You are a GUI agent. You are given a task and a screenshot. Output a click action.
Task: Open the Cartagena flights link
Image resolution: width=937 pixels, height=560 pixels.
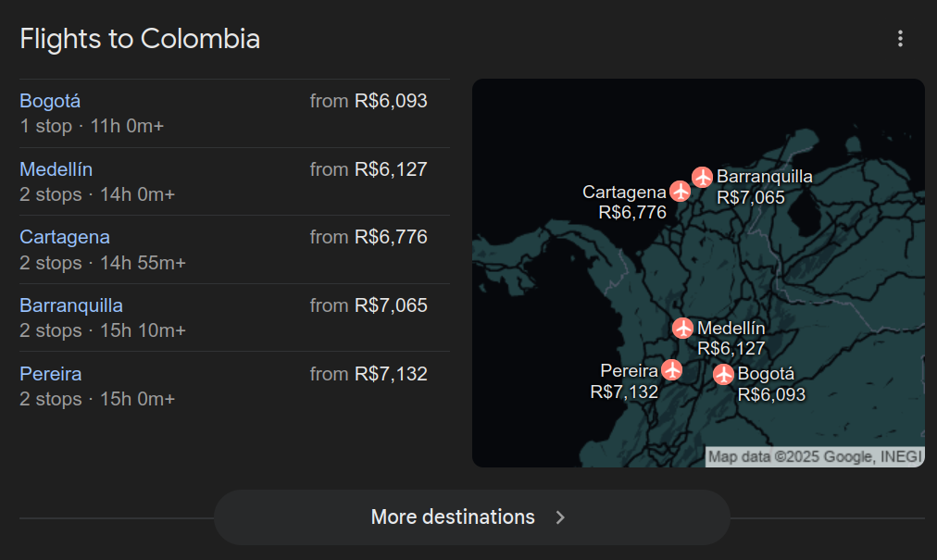[x=65, y=237]
